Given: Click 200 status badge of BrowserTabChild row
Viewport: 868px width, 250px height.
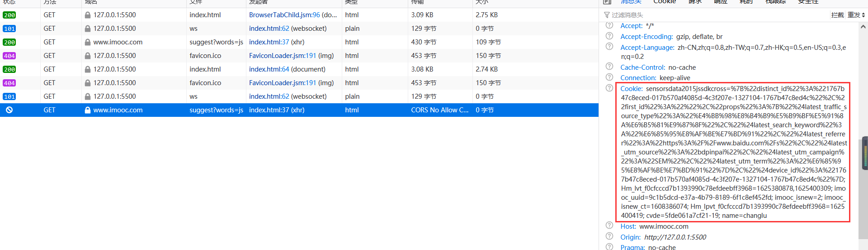Looking at the screenshot, I should pyautogui.click(x=9, y=15).
